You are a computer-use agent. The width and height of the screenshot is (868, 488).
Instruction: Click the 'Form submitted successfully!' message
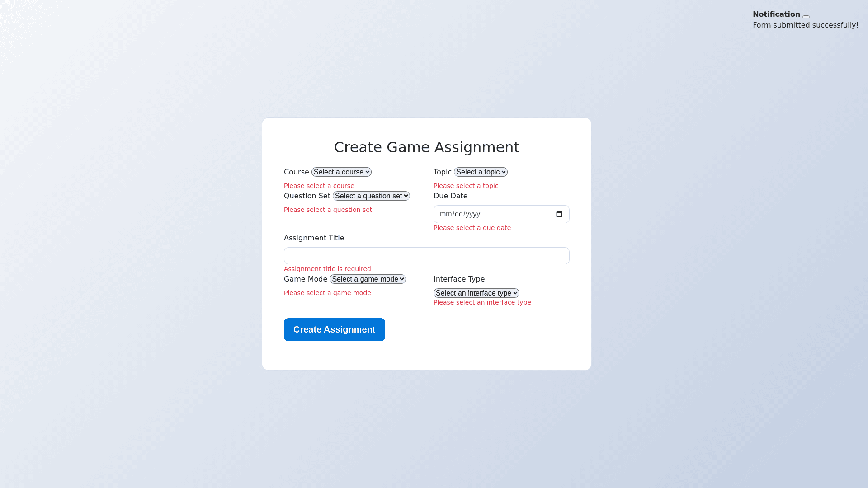pyautogui.click(x=805, y=25)
